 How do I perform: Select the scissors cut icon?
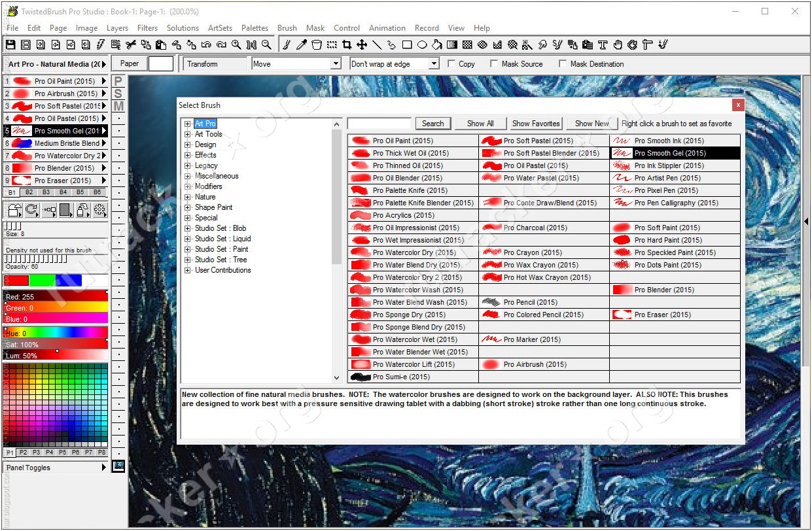[x=131, y=44]
